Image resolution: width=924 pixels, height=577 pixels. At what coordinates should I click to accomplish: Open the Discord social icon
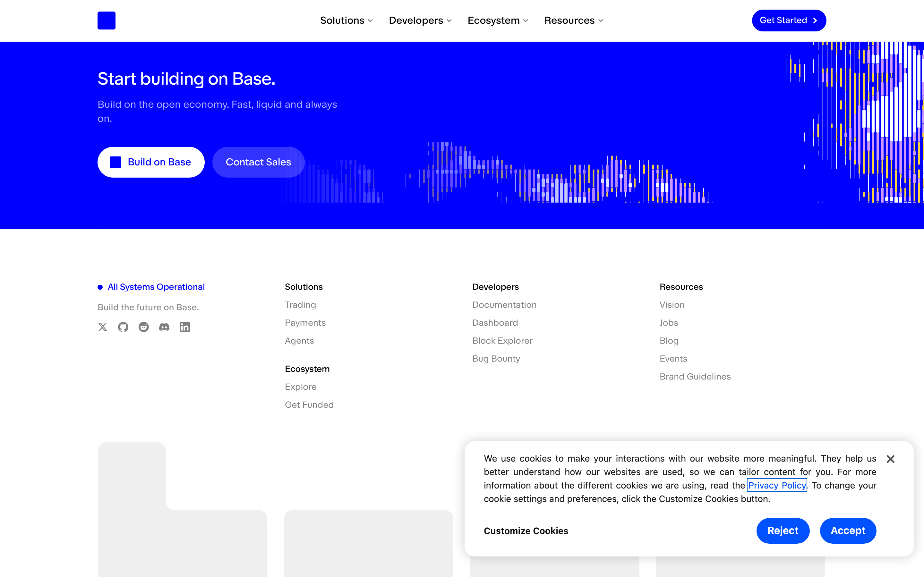[164, 327]
